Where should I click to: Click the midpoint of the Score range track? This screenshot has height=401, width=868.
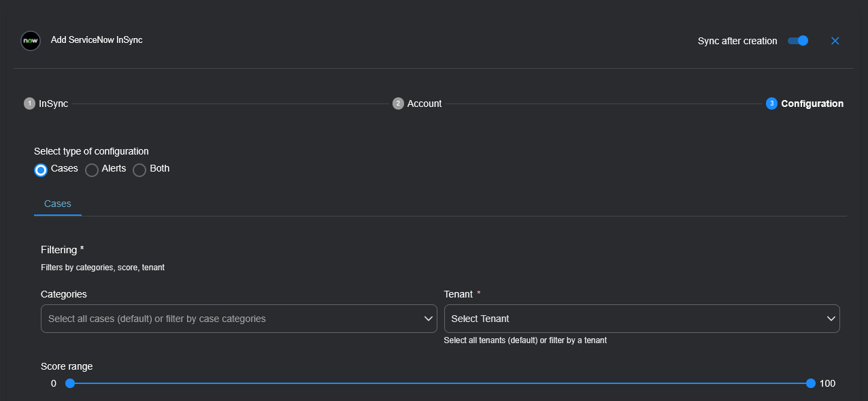[440, 383]
